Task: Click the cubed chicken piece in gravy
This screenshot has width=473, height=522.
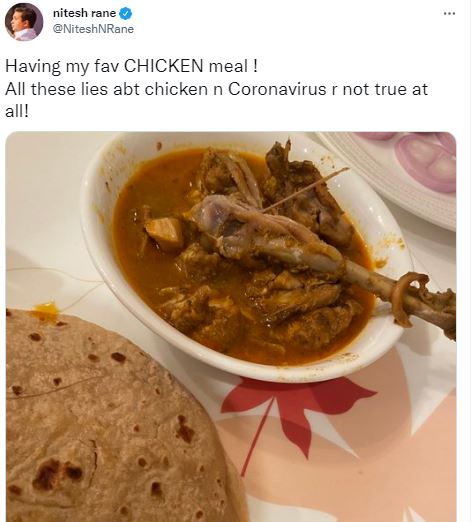Action: pos(164,232)
